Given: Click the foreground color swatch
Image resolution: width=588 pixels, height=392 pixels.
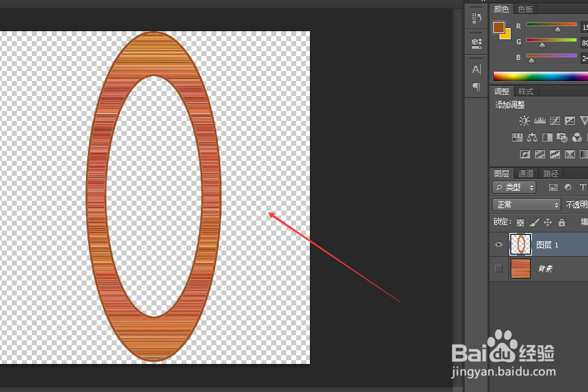Looking at the screenshot, I should coord(498,27).
